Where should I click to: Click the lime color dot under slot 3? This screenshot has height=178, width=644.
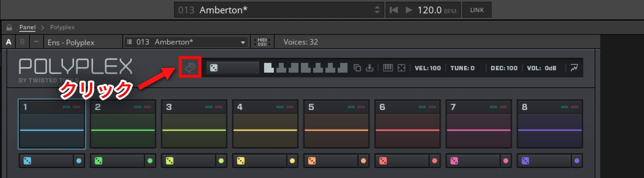221,161
